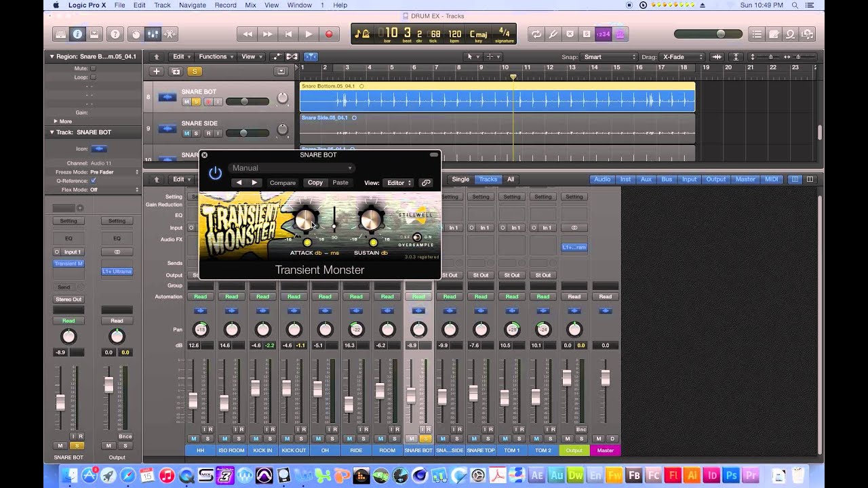The height and width of the screenshot is (488, 868).
Task: Select next plugin preset arrow
Action: (254, 182)
